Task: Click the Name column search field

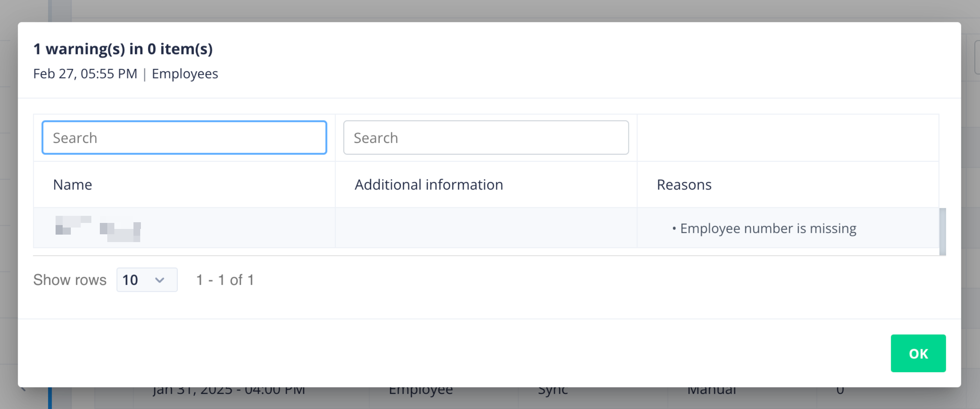Action: click(x=184, y=138)
